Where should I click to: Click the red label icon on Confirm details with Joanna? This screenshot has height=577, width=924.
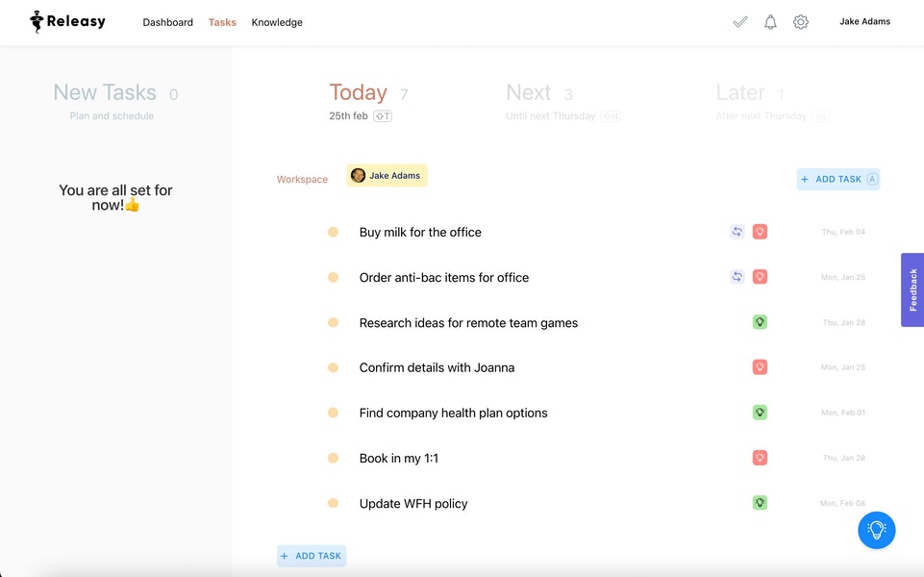pos(760,366)
